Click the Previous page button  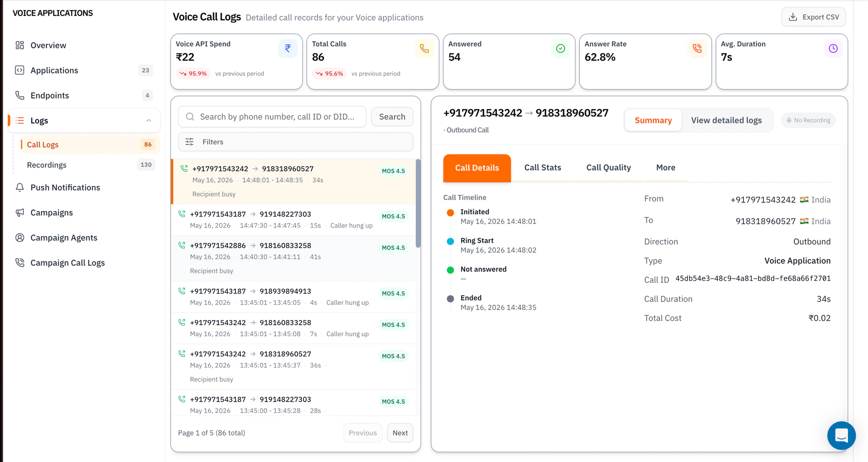(x=362, y=433)
